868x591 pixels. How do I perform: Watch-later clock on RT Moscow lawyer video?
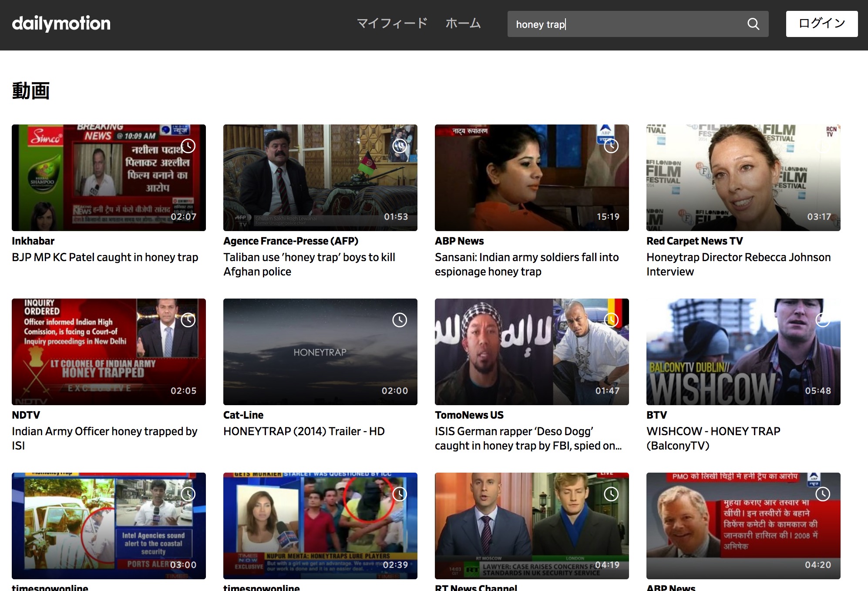pyautogui.click(x=611, y=494)
